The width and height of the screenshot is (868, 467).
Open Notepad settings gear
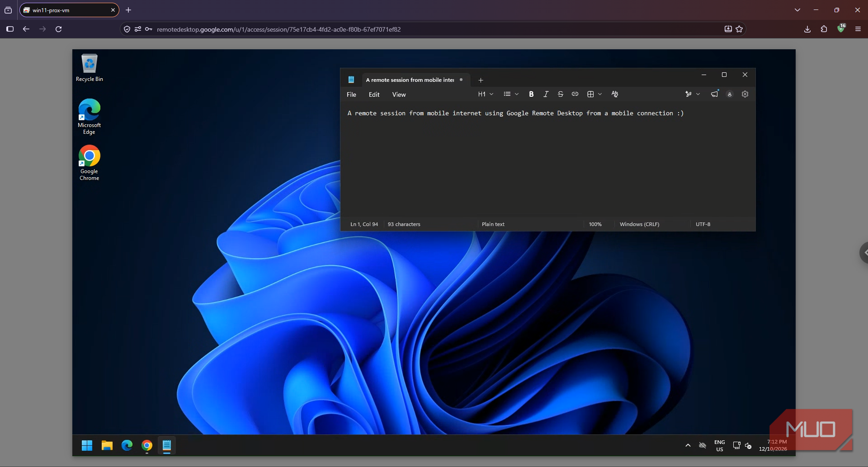pos(745,94)
